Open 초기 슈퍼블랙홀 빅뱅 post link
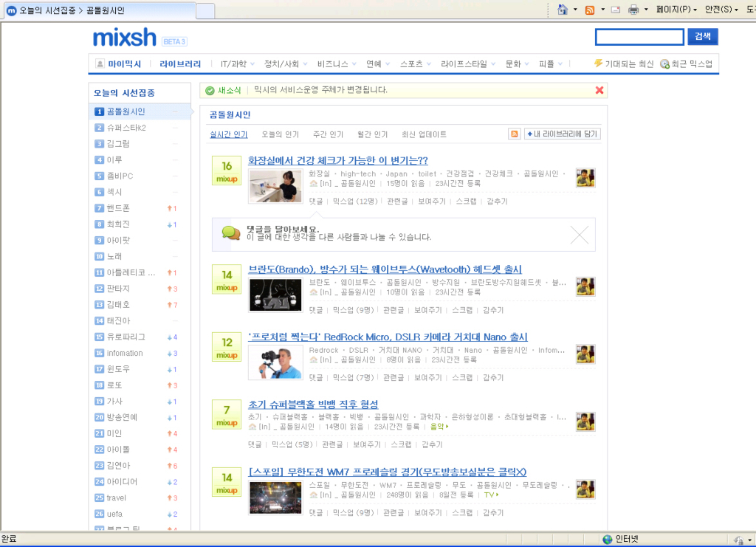This screenshot has width=756, height=547. [313, 405]
